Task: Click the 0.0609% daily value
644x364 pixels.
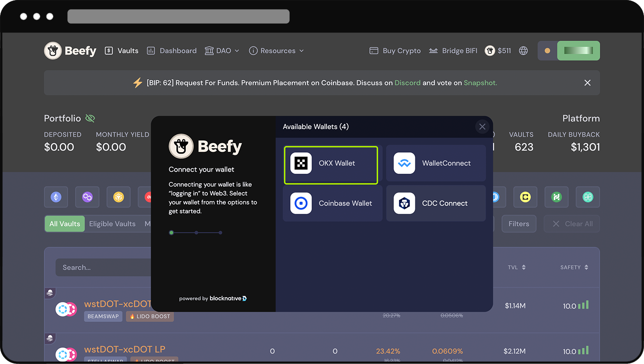Action: 448,351
